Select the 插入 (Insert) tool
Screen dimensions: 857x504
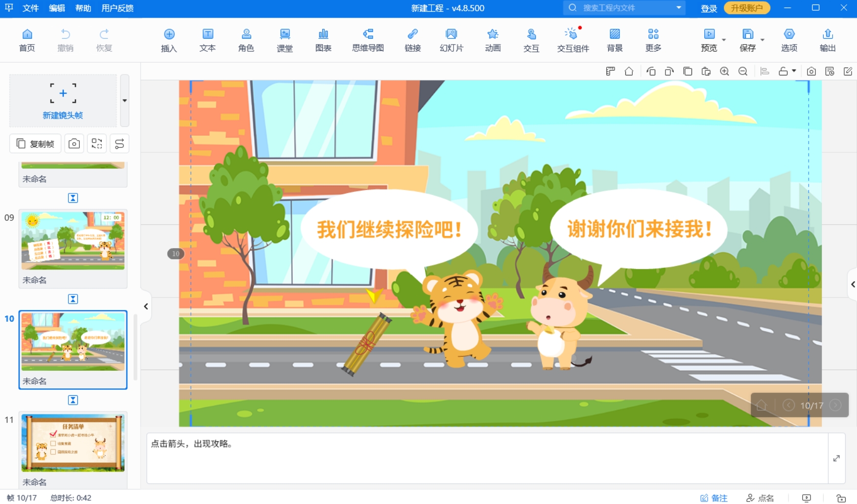click(168, 39)
